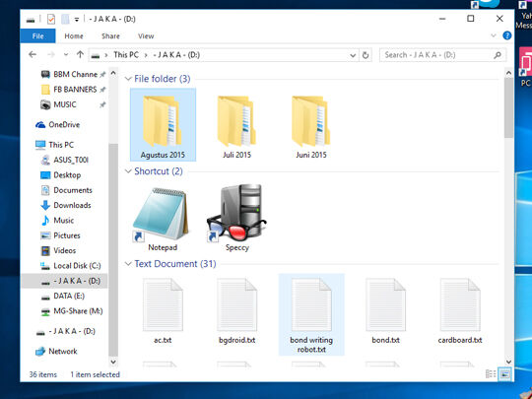
Task: Click the Search - J A K A - (D:) box
Action: [443, 55]
